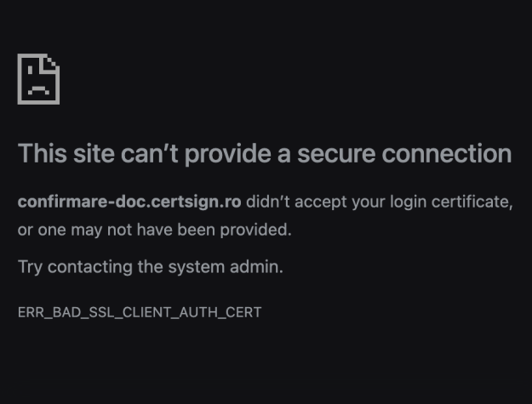
Task: Click the word "provided" in the message paragraph
Action: pos(262,229)
